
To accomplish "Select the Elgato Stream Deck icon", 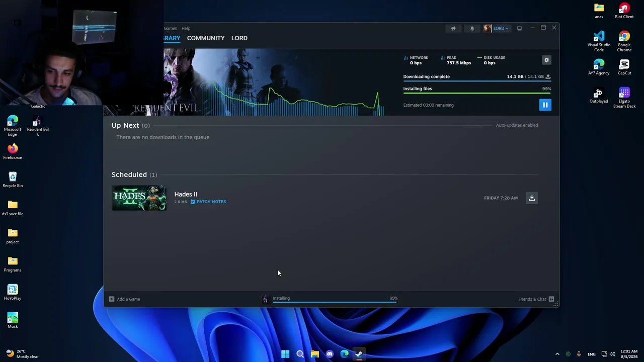I will pyautogui.click(x=624, y=98).
